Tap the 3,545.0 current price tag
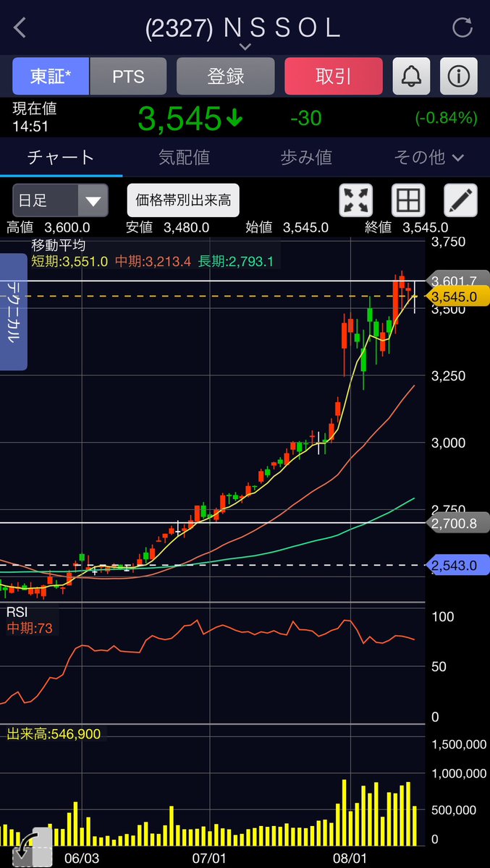The width and height of the screenshot is (490, 868). (456, 296)
